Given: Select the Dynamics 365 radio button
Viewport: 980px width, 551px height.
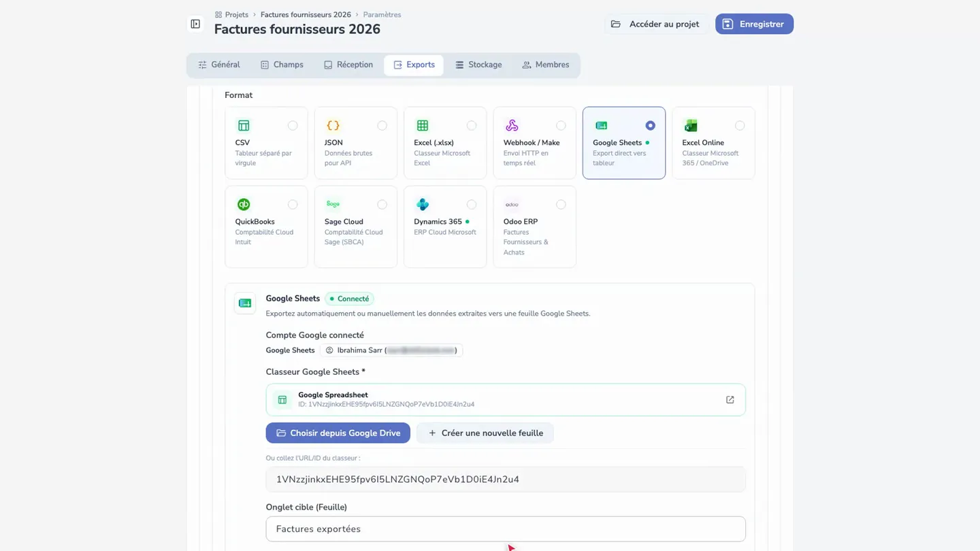Looking at the screenshot, I should tap(472, 204).
